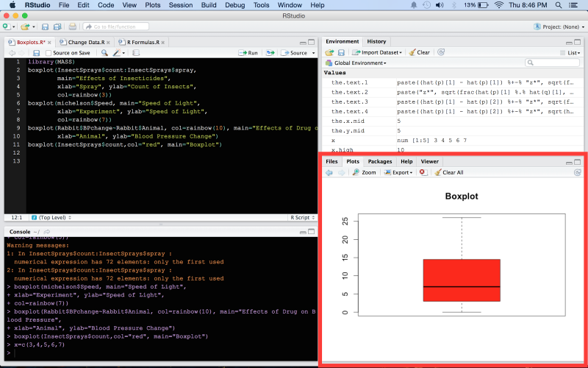Re-run the previous code region
The image size is (588, 368).
(x=271, y=53)
